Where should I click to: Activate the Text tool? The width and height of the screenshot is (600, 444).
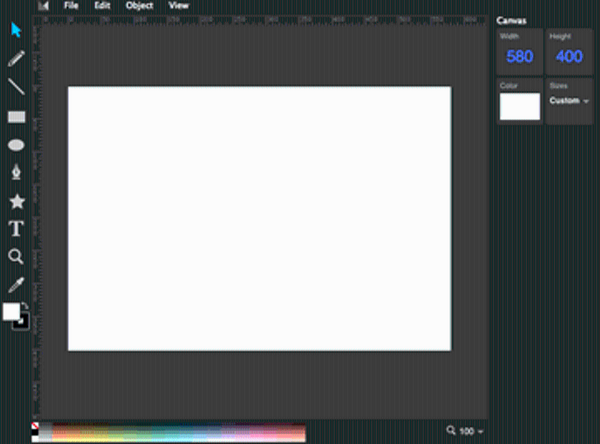pyautogui.click(x=16, y=229)
